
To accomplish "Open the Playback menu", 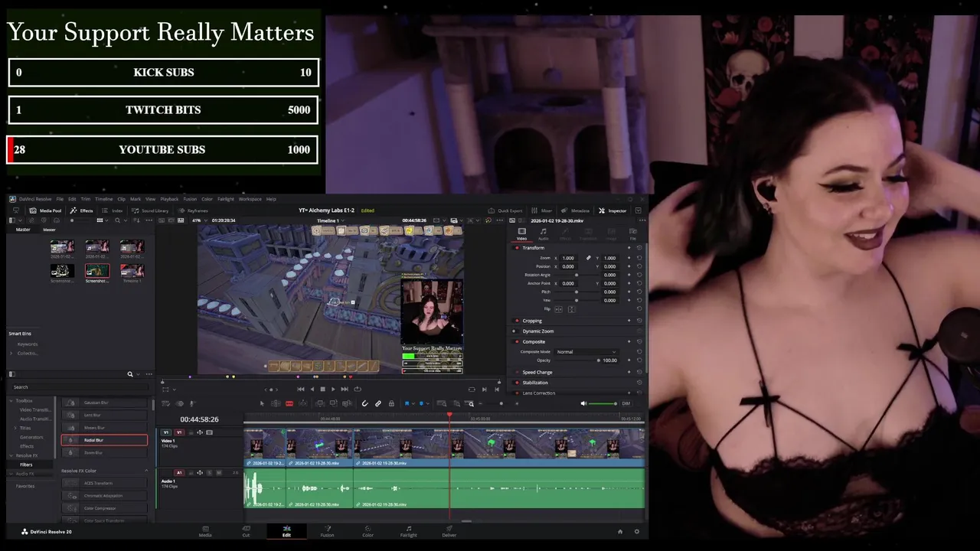I will click(x=169, y=199).
